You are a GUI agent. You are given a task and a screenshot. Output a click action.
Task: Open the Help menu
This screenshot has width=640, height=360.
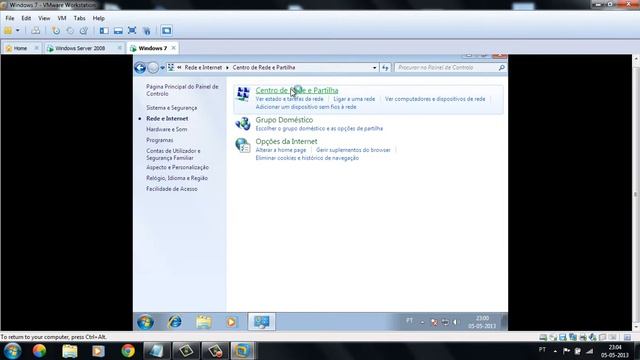[98, 18]
